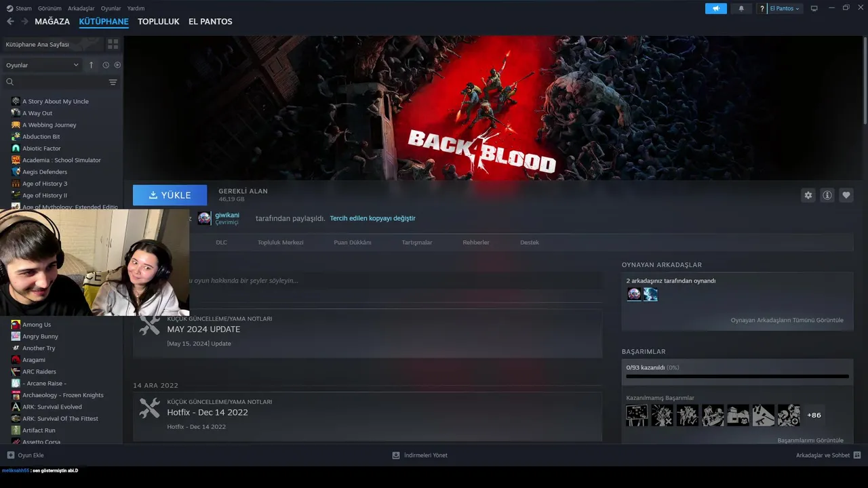Open the Topluluk Merkezi tab
868x488 pixels.
click(x=280, y=243)
